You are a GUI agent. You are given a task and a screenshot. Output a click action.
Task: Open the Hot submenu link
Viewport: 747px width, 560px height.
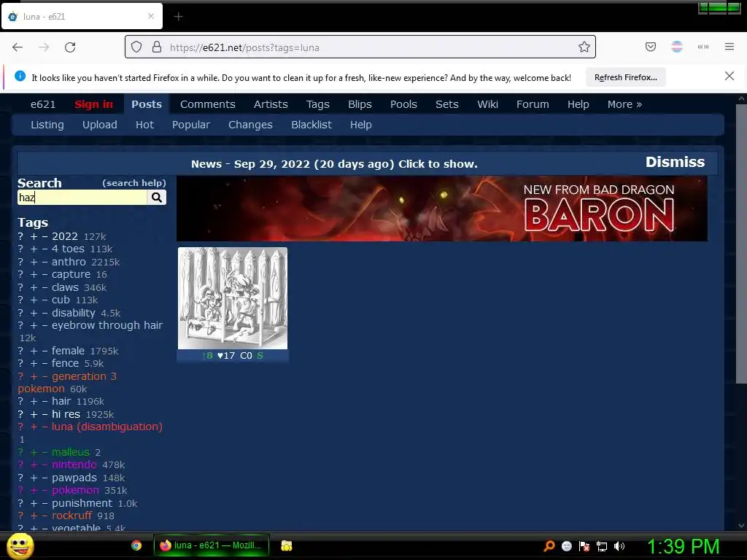click(145, 125)
